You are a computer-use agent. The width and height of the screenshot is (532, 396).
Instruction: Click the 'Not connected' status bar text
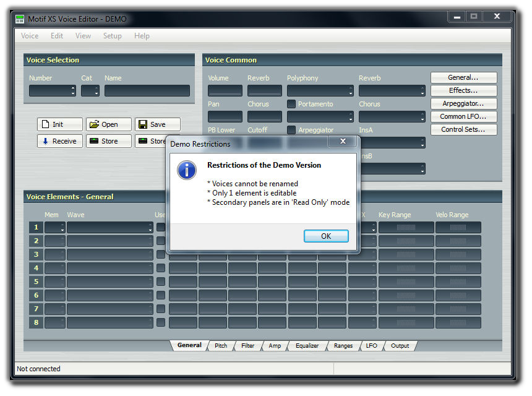point(38,369)
